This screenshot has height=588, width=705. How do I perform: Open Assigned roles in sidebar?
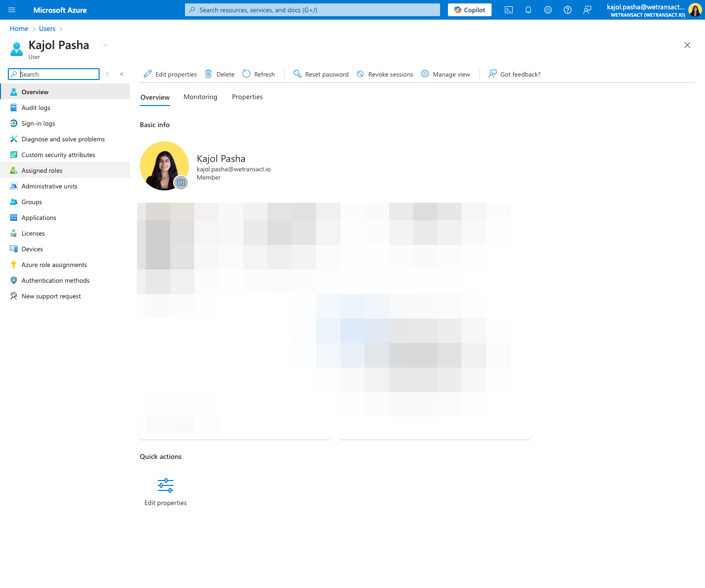tap(65, 171)
